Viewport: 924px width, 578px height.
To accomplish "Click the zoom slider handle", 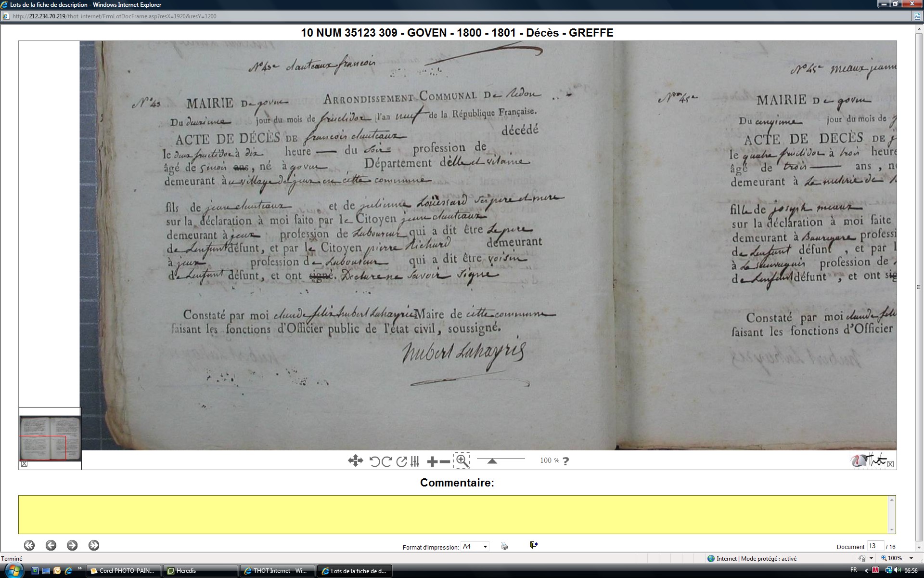I will pyautogui.click(x=492, y=461).
